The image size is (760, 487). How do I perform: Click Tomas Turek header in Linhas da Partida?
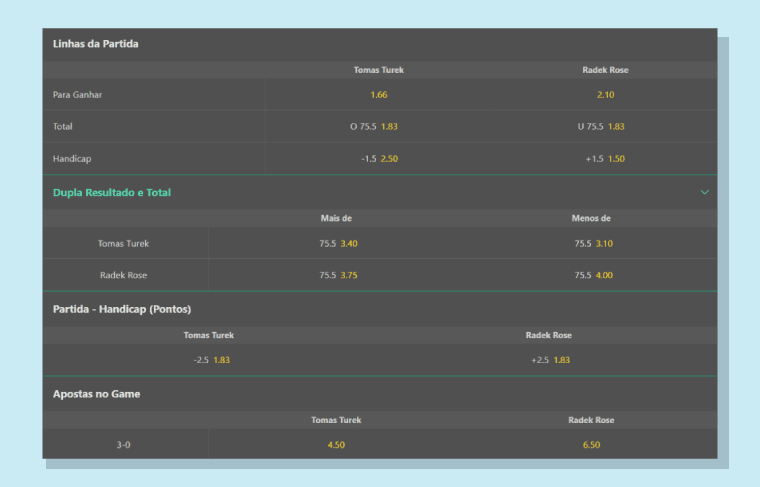(379, 70)
